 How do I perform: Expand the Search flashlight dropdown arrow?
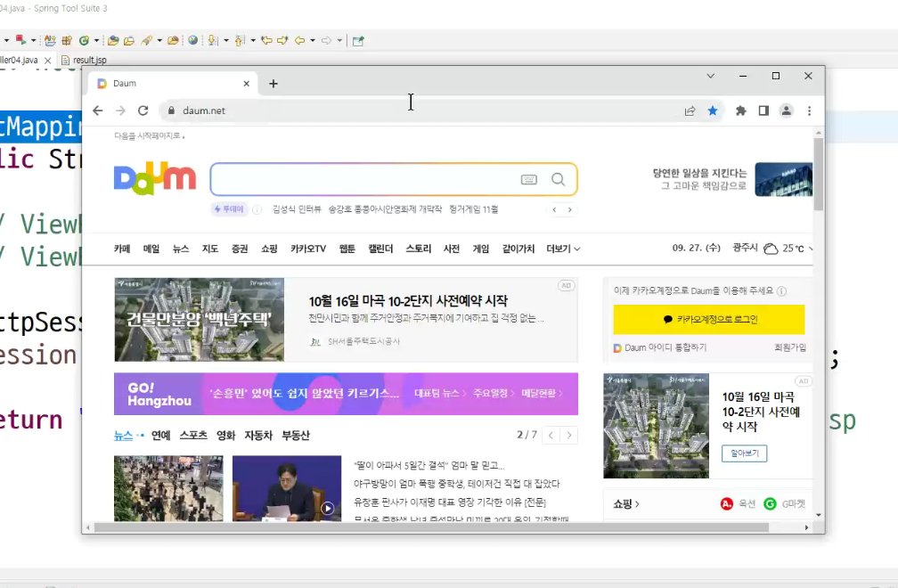click(159, 41)
